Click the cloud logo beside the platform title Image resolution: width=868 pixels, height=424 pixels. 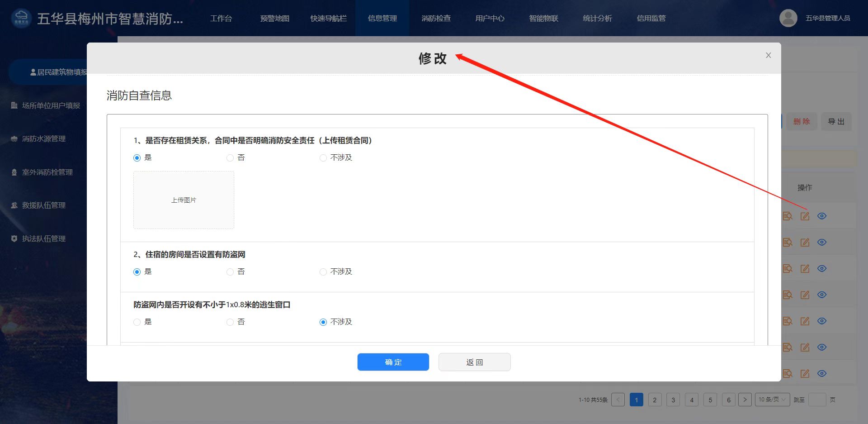point(21,18)
